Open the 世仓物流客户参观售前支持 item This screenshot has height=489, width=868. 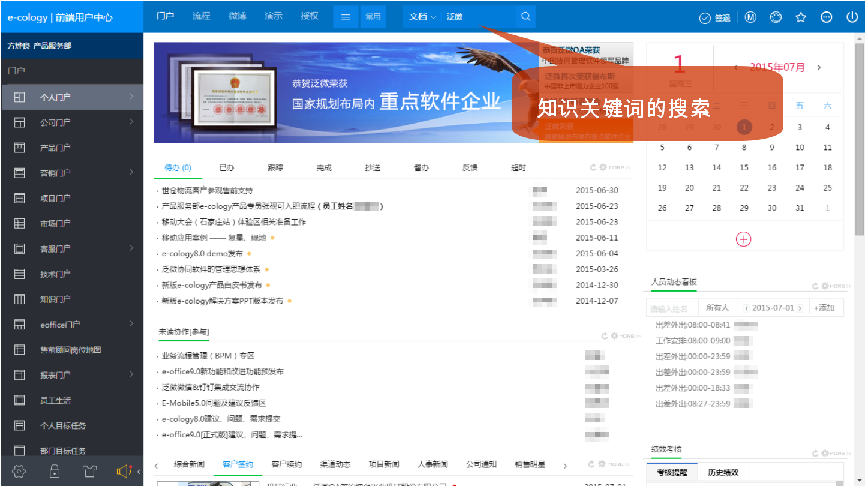point(207,191)
